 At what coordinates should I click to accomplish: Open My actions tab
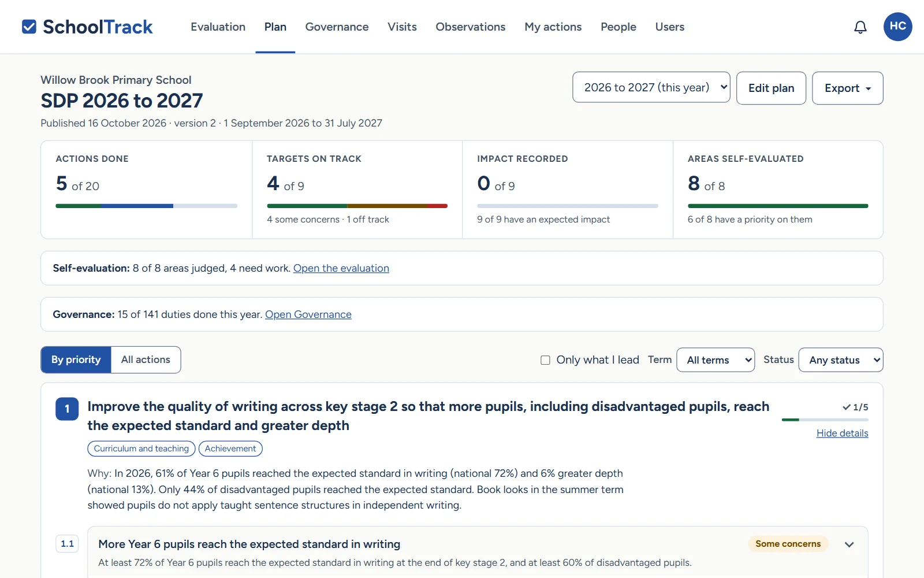pyautogui.click(x=553, y=27)
